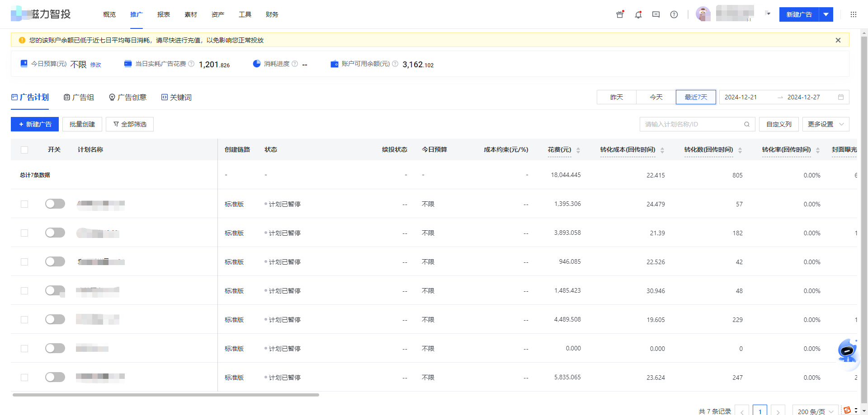868x415 pixels.
Task: Switch to 广告组 tab with clipboard icon
Action: pyautogui.click(x=79, y=97)
